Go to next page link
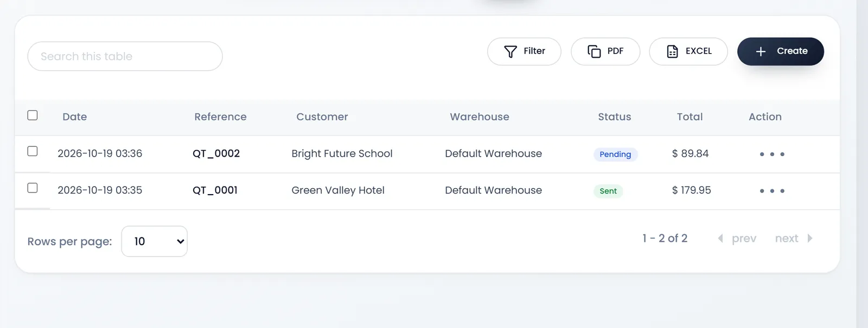Screen dimensions: 868x328 (787, 239)
